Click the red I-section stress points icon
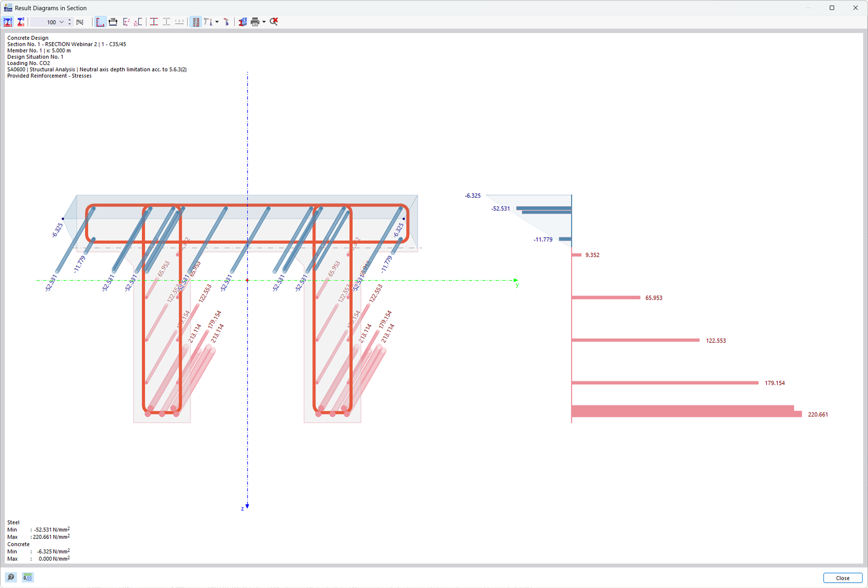This screenshot has width=868, height=588. pos(153,22)
